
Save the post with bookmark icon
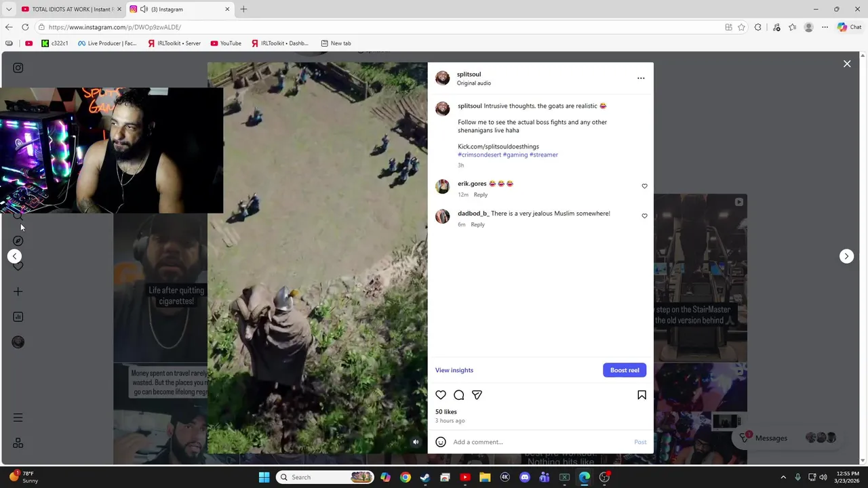(x=642, y=395)
